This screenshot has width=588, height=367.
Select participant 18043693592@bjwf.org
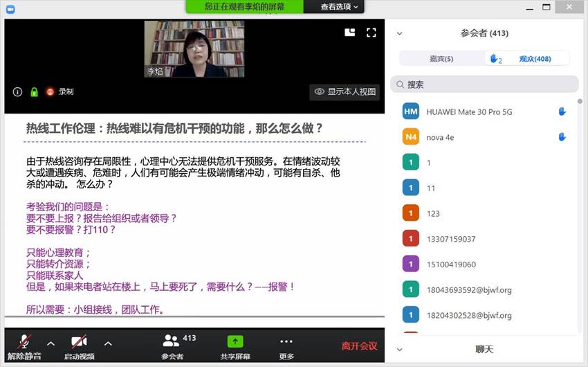tap(486, 290)
